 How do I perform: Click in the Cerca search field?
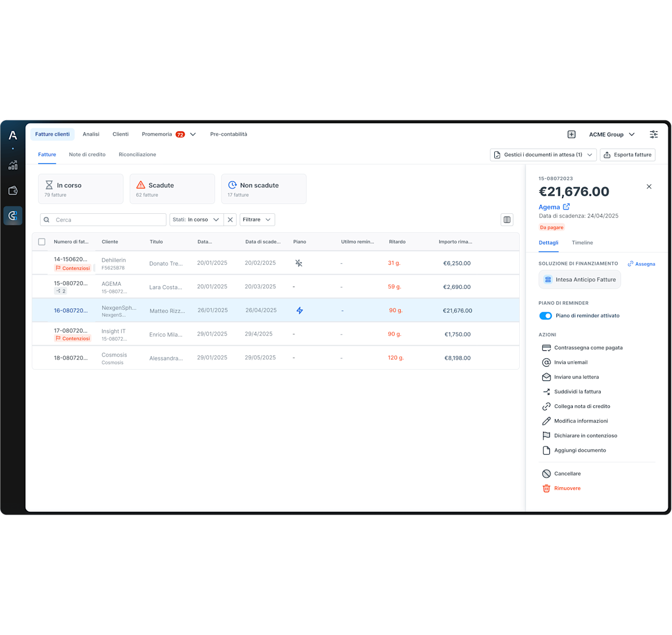pos(103,219)
